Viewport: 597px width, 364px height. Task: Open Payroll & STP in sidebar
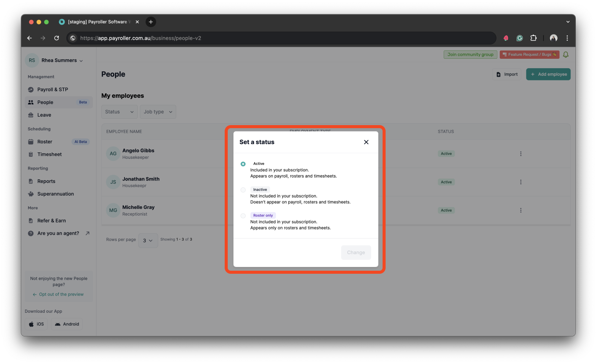[x=52, y=89]
